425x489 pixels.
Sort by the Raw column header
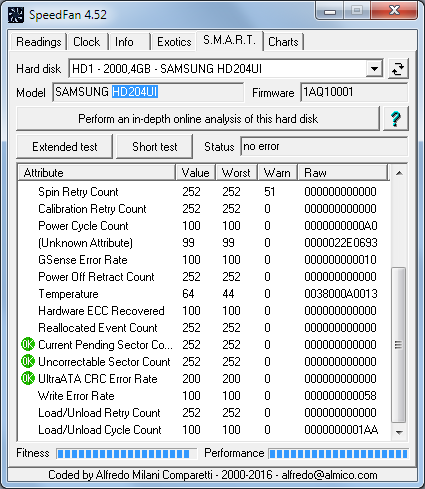[x=343, y=173]
